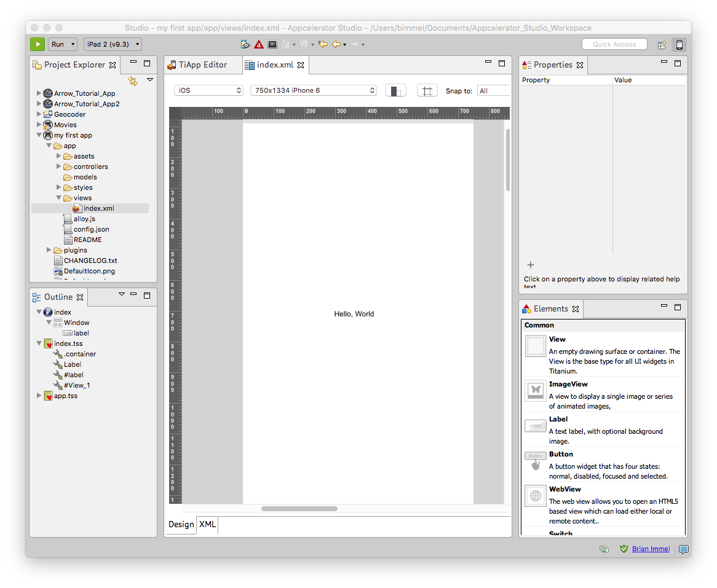Open the Run configuration dropdown

pyautogui.click(x=62, y=44)
